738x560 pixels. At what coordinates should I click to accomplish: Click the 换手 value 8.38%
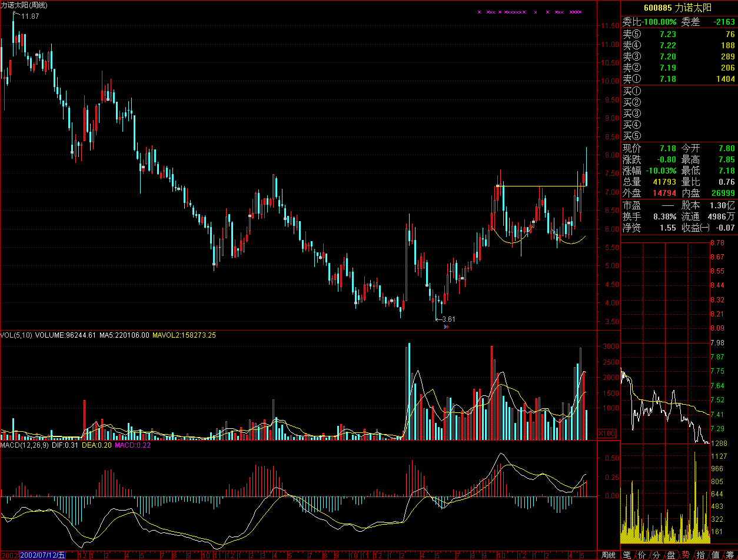664,217
